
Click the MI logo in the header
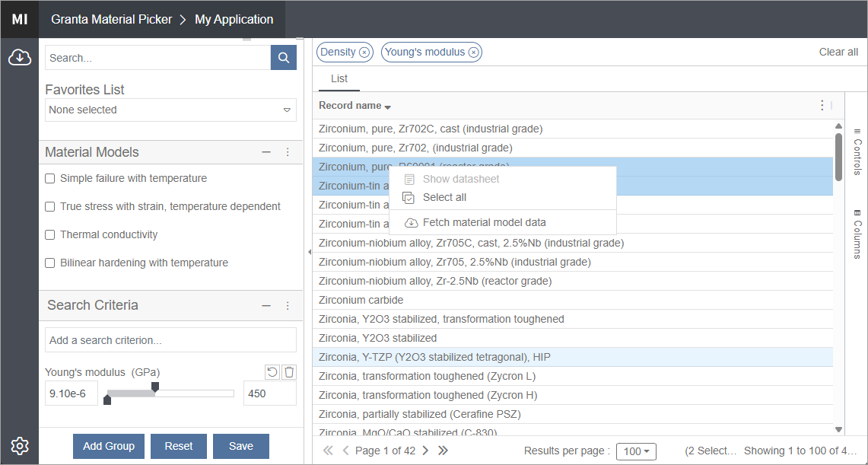[19, 19]
